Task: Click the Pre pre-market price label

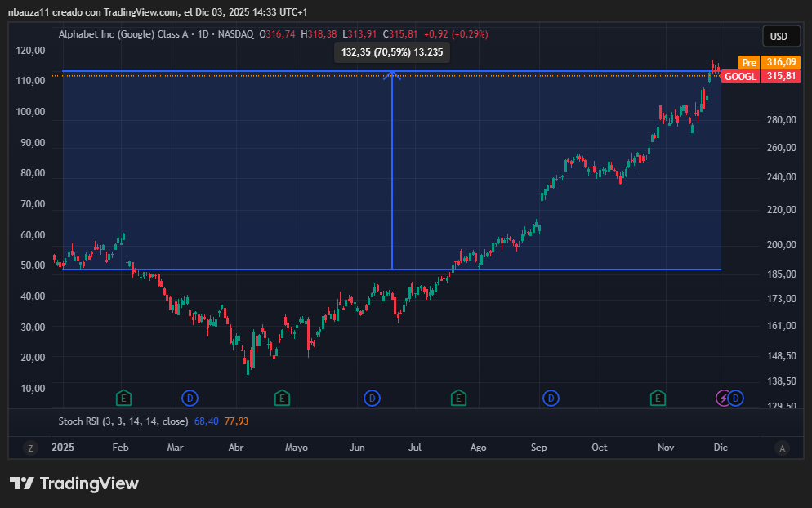Action: click(749, 63)
